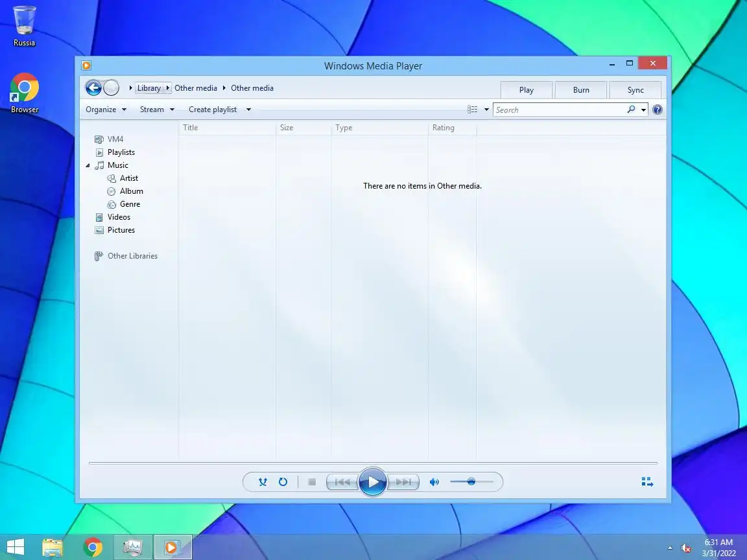Sort by the Type column header
The image size is (747, 560).
[380, 128]
